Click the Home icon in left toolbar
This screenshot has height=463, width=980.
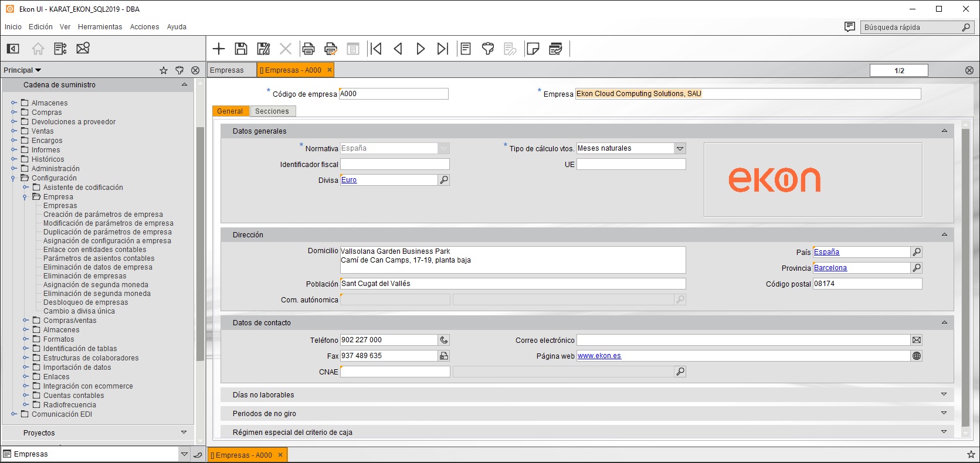point(38,49)
